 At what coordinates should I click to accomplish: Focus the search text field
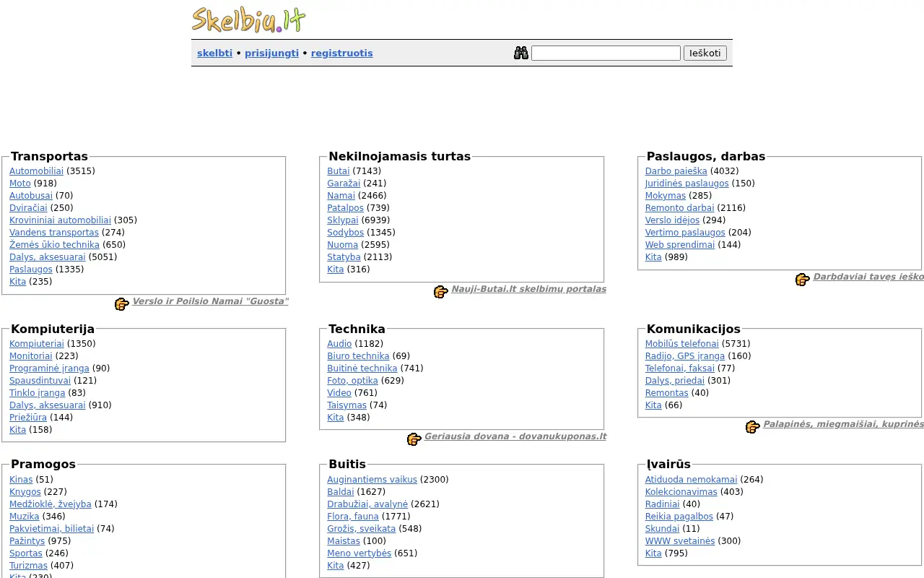[606, 53]
